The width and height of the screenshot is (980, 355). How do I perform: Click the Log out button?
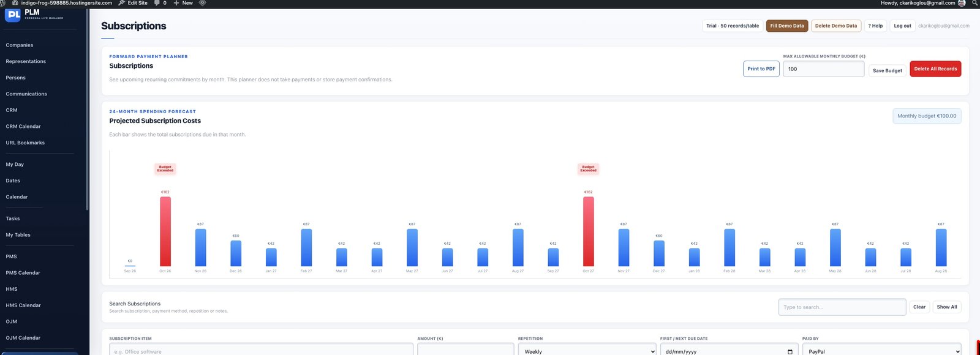pyautogui.click(x=902, y=26)
